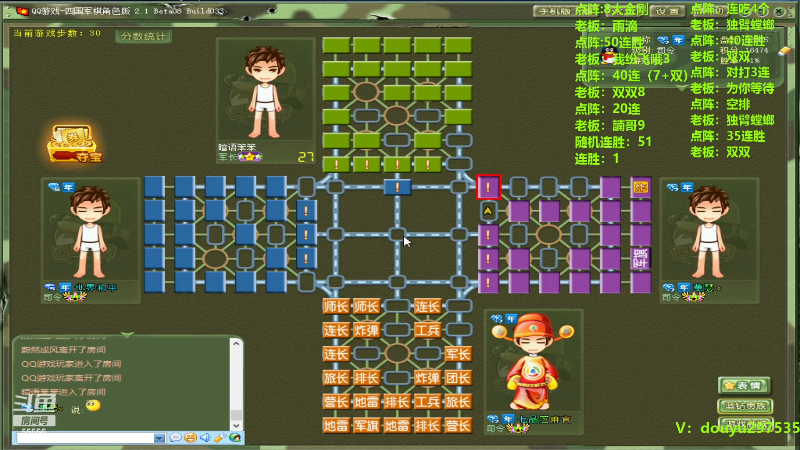Select the 地雷 piece between 营长 and 排长
The image size is (800, 450).
tap(366, 402)
